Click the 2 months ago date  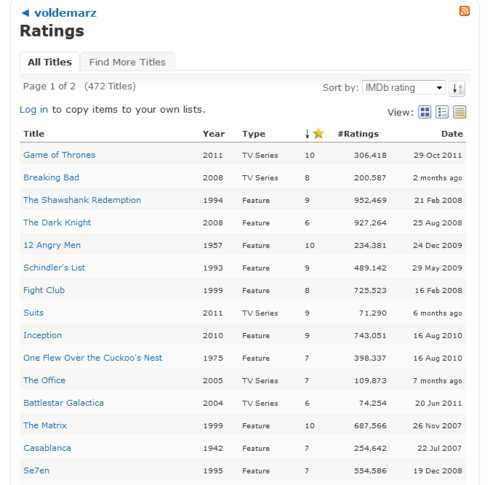click(437, 178)
